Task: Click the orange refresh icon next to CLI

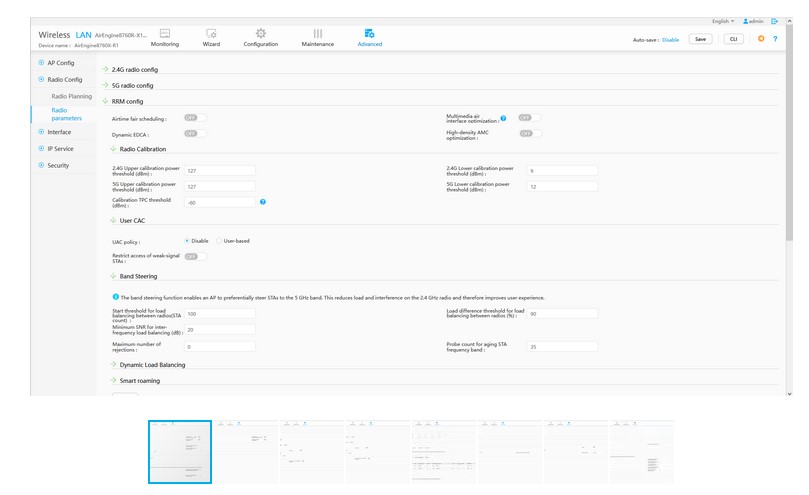Action: point(761,39)
